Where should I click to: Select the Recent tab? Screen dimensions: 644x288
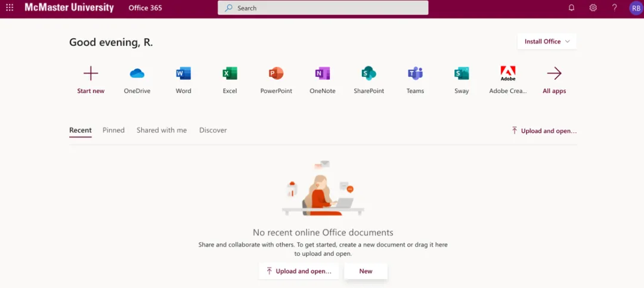(x=80, y=130)
